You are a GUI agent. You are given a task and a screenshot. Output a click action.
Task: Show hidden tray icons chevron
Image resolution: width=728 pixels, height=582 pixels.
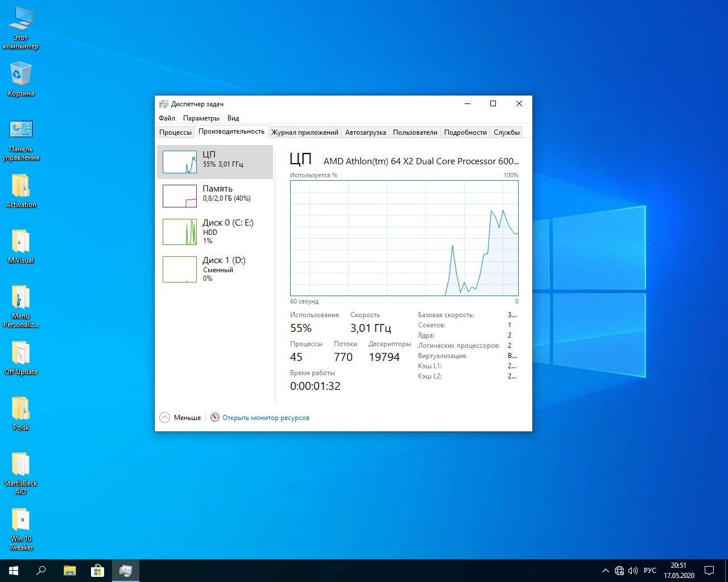(x=605, y=571)
